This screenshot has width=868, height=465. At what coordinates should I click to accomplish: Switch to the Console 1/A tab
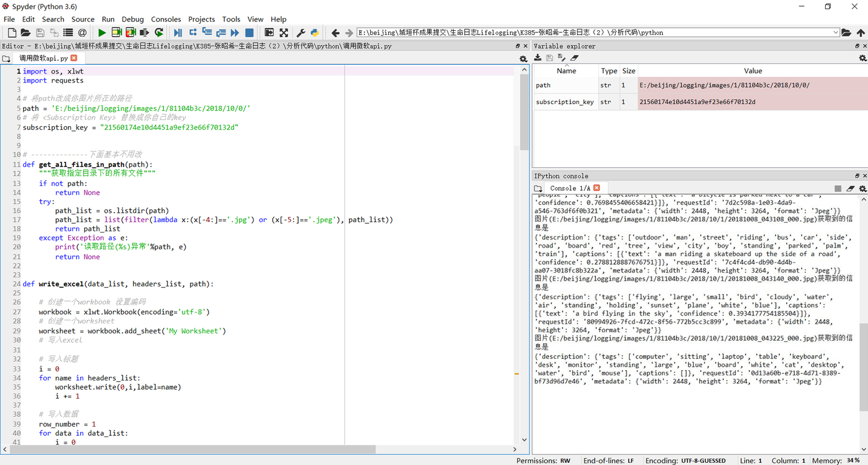pyautogui.click(x=570, y=188)
